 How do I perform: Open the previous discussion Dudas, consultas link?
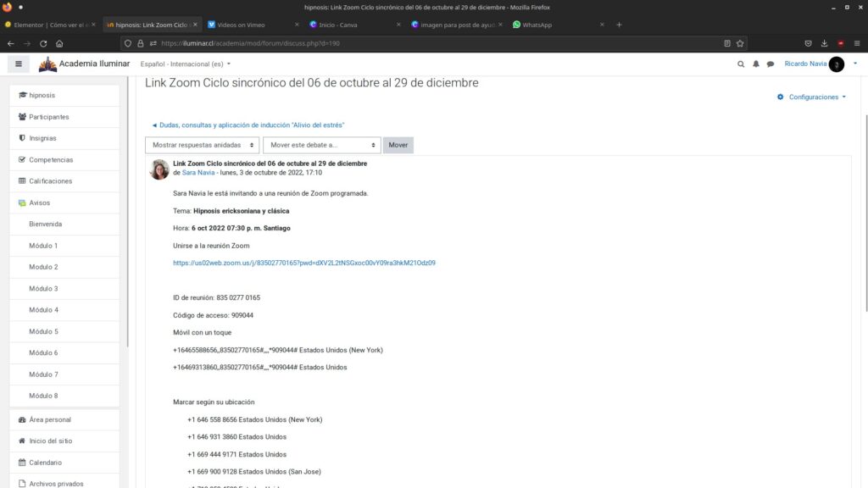[248, 125]
